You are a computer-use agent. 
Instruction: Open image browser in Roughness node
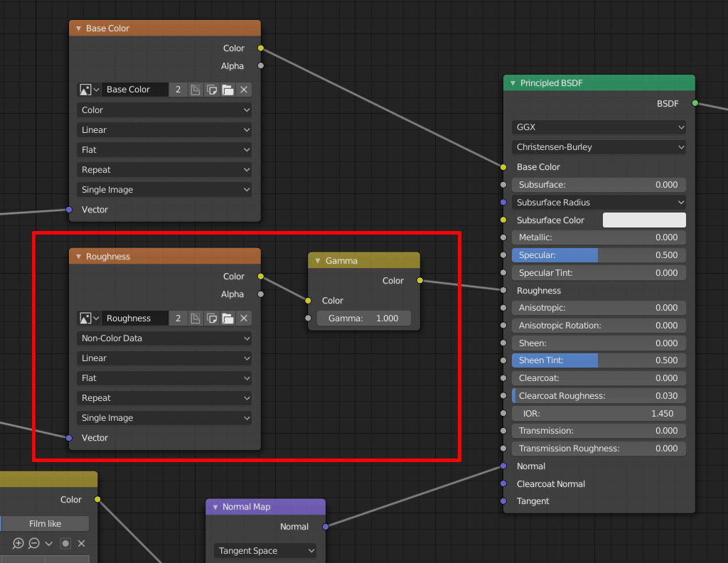click(89, 318)
